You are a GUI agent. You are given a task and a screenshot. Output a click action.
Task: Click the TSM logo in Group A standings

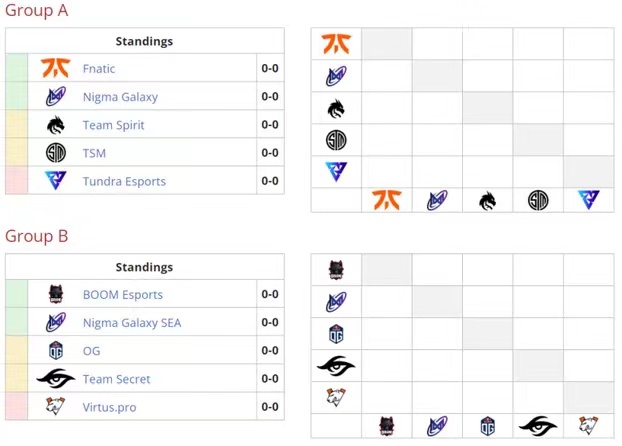click(56, 153)
